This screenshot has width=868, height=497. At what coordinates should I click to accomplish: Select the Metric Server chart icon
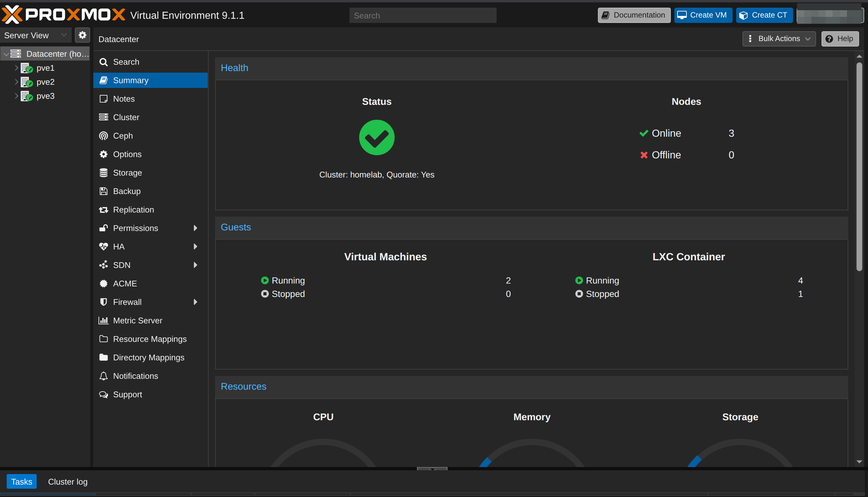pos(104,320)
